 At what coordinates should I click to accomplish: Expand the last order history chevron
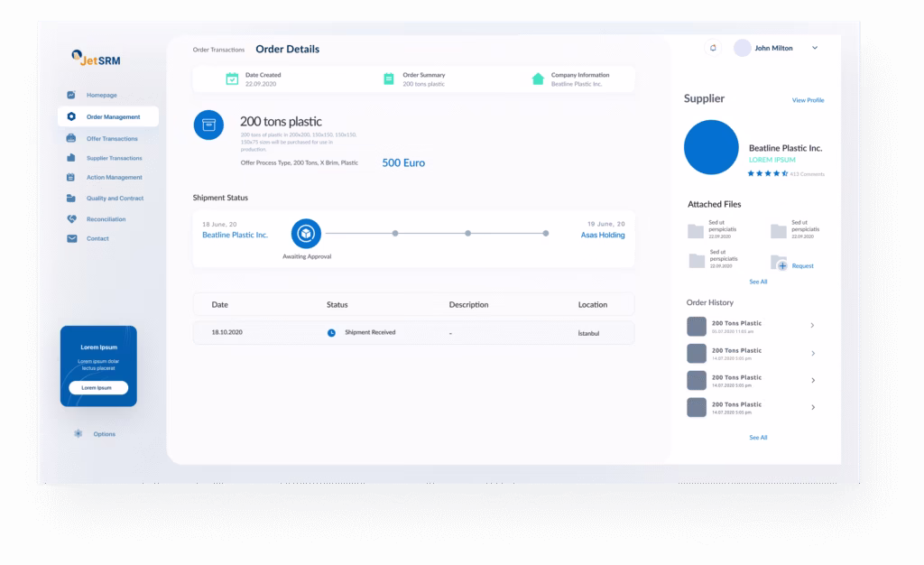[x=813, y=407]
